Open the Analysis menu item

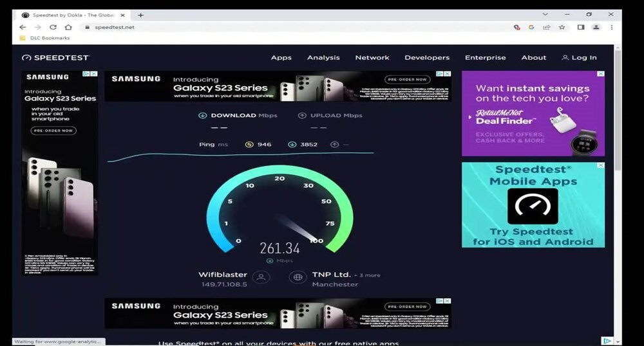(x=323, y=58)
